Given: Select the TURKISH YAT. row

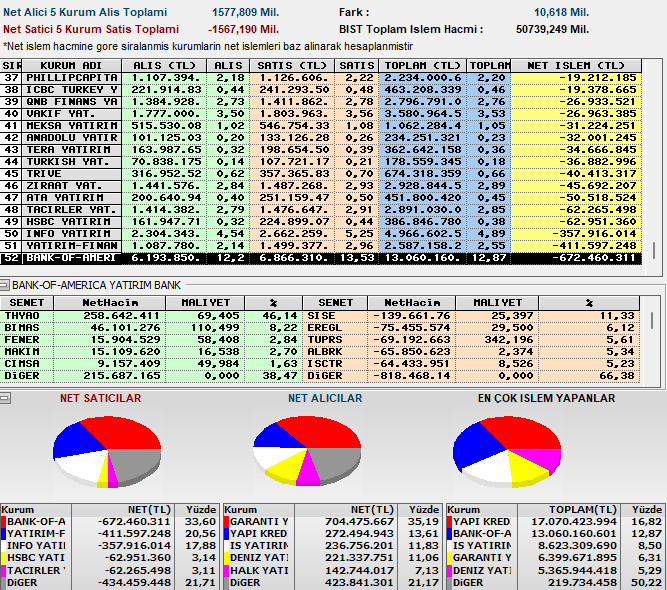Looking at the screenshot, I should click(321, 162).
